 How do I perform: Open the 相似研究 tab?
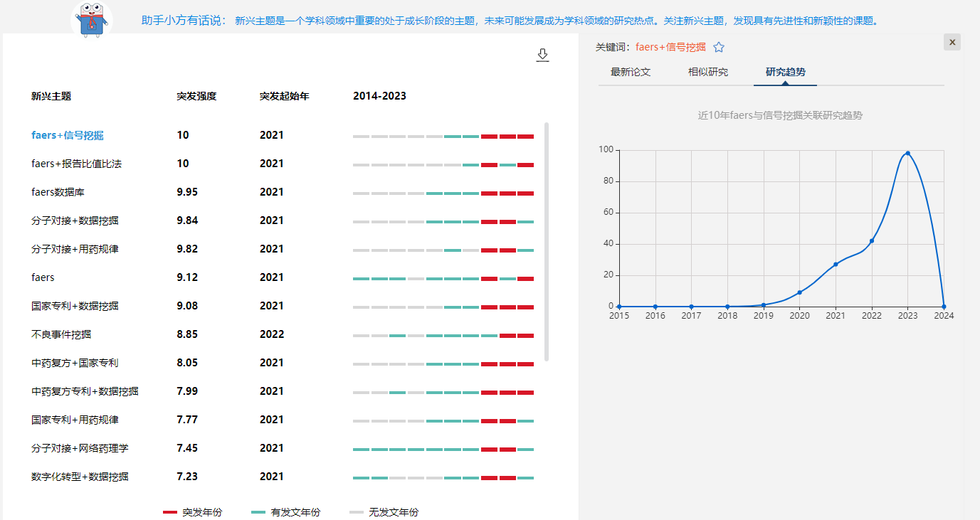[x=708, y=72]
